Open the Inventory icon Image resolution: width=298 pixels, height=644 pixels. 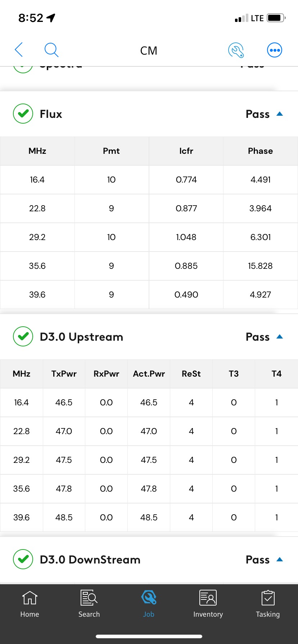tap(208, 597)
